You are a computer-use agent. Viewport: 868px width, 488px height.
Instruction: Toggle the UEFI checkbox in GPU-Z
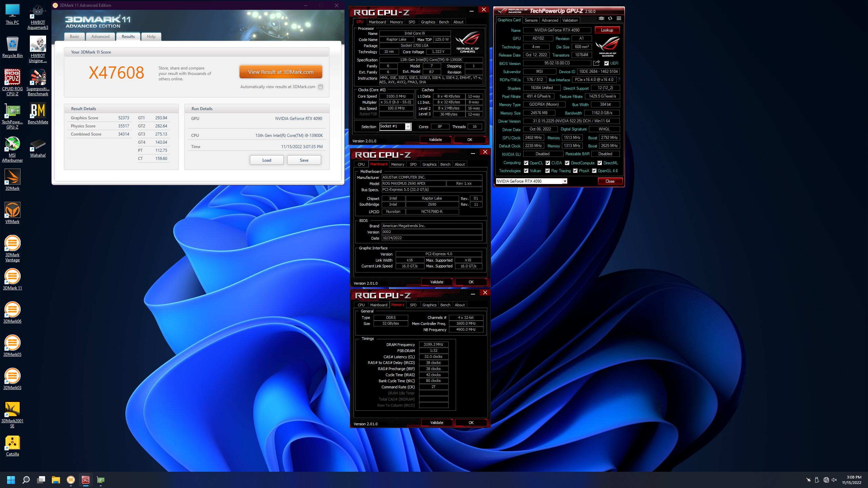[607, 63]
